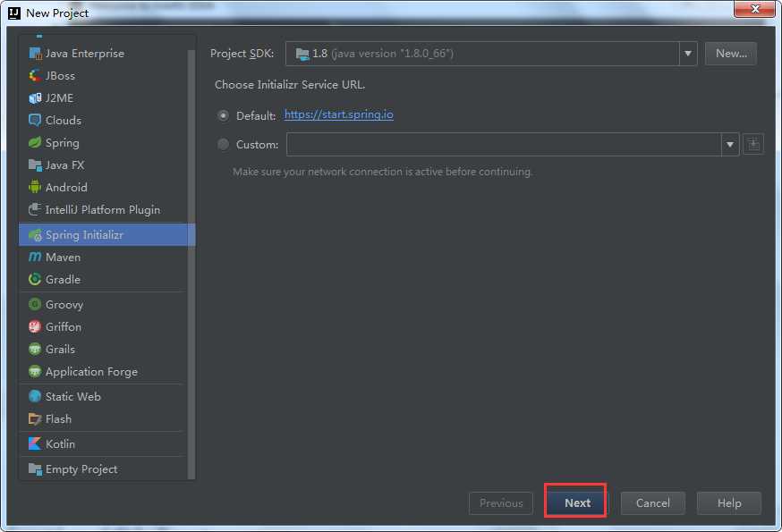This screenshot has width=782, height=532.
Task: Click the Maven 'm' icon
Action: (x=35, y=258)
